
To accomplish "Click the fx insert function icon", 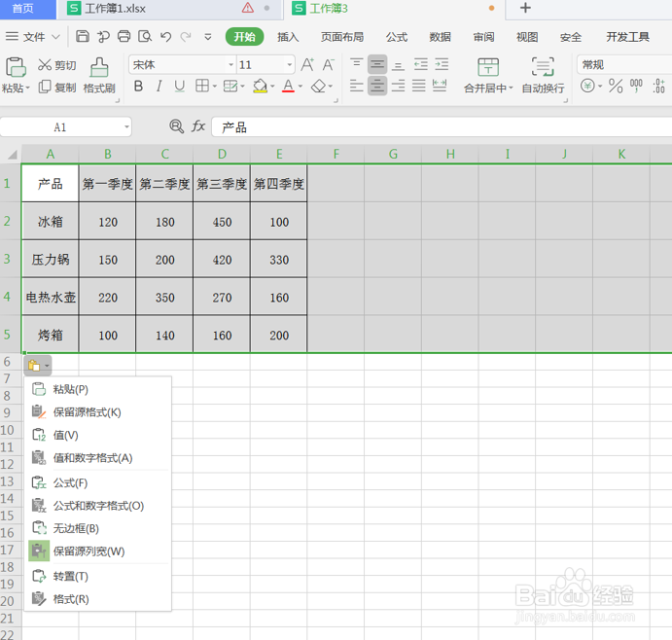I will tap(198, 126).
